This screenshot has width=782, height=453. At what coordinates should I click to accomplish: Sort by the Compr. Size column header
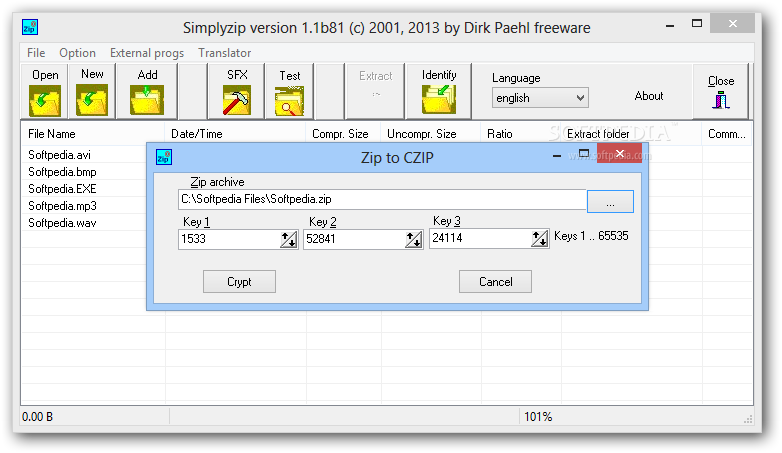click(343, 134)
